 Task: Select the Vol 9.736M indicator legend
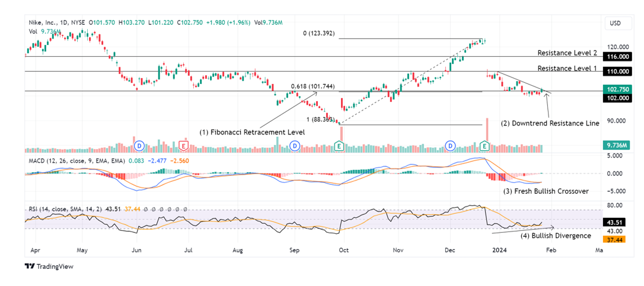45,31
